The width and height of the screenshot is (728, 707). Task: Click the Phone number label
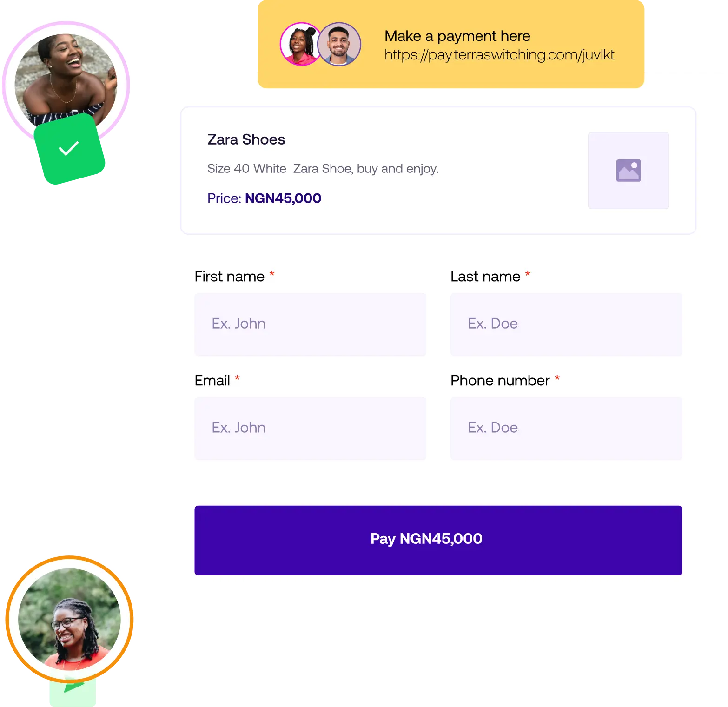(x=500, y=381)
